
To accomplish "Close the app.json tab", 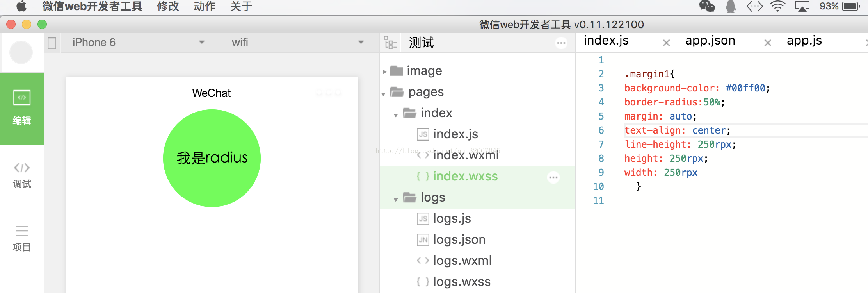I will click(x=768, y=43).
